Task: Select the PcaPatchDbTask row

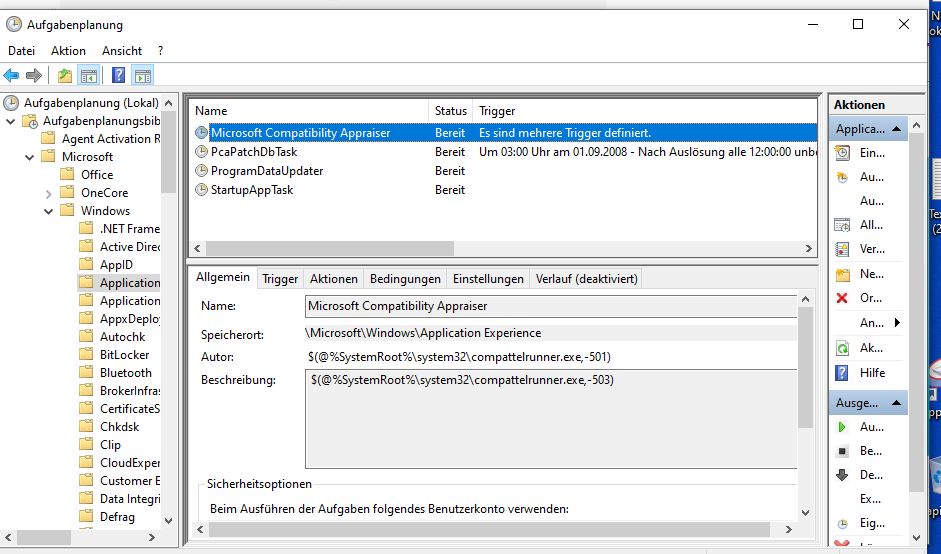Action: (x=503, y=152)
